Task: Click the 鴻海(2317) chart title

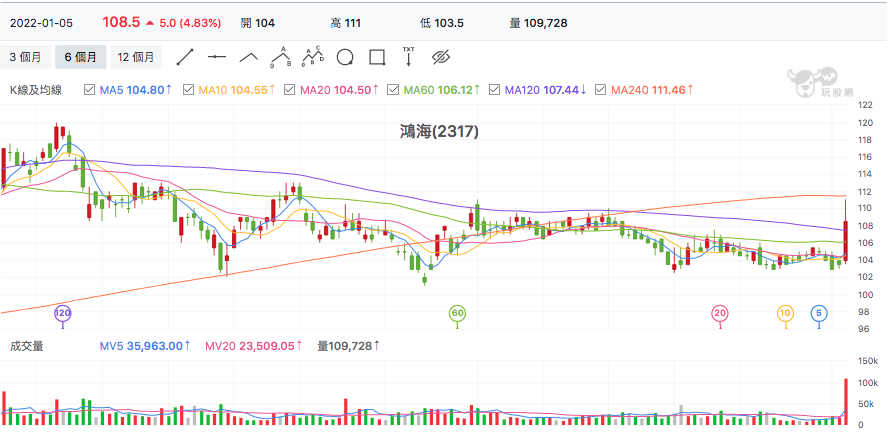Action: click(x=439, y=132)
